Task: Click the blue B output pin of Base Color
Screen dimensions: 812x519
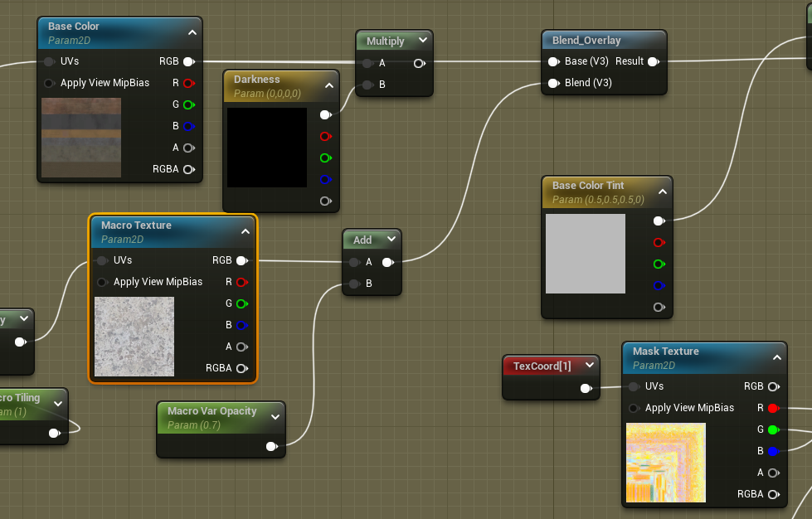Action: click(x=189, y=126)
